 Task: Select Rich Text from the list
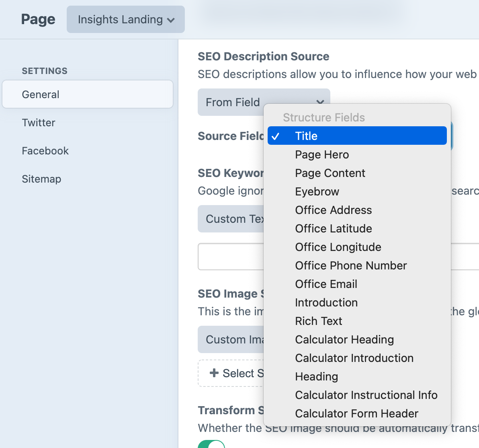click(x=319, y=321)
